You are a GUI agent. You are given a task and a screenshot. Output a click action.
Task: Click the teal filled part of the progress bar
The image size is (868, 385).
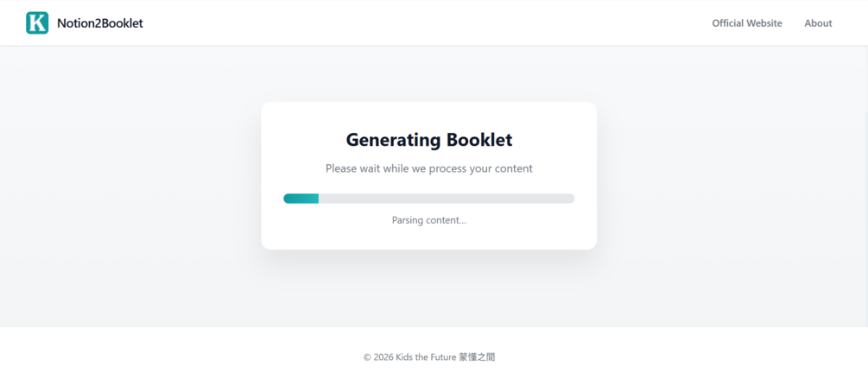coord(301,199)
